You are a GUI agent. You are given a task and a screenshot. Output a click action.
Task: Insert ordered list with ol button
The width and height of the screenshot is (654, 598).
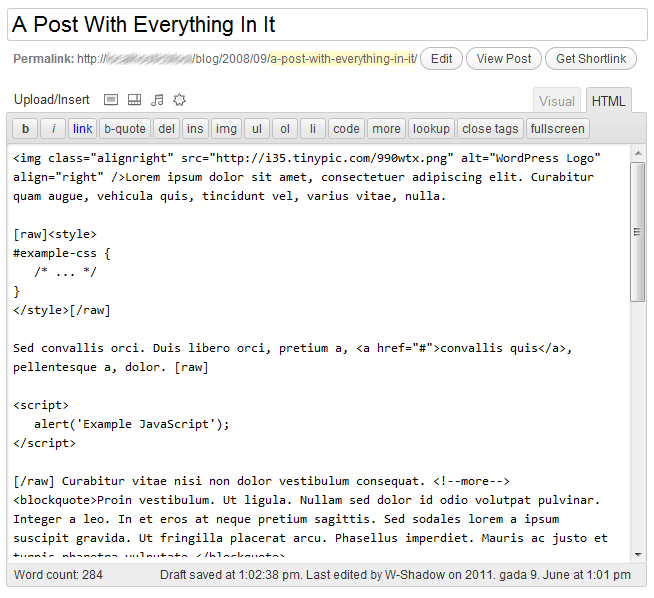(x=285, y=128)
